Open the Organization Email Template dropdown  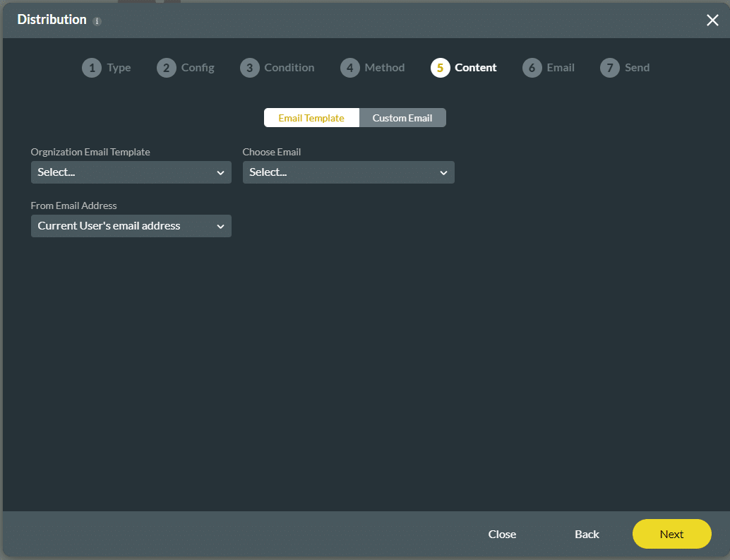tap(131, 172)
